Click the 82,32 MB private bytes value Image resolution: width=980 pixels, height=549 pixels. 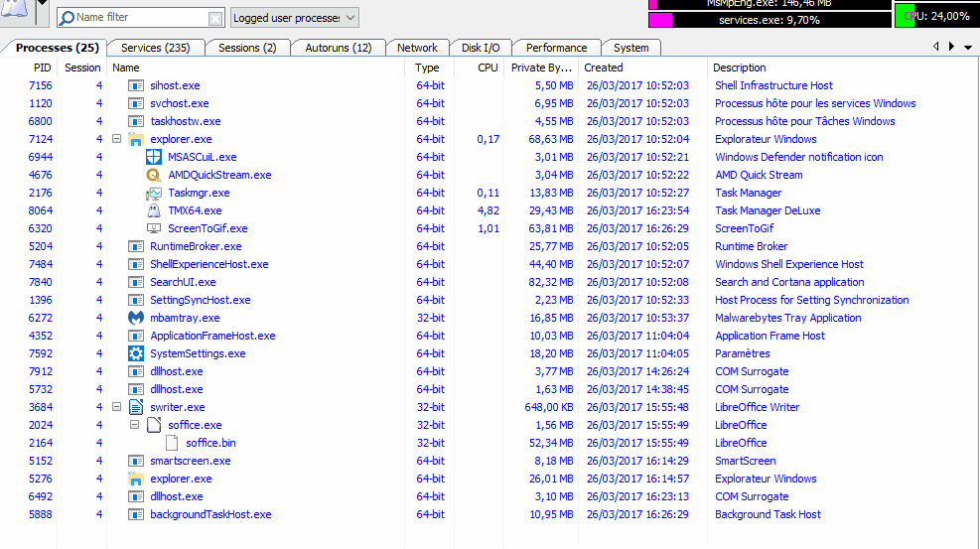coord(551,282)
